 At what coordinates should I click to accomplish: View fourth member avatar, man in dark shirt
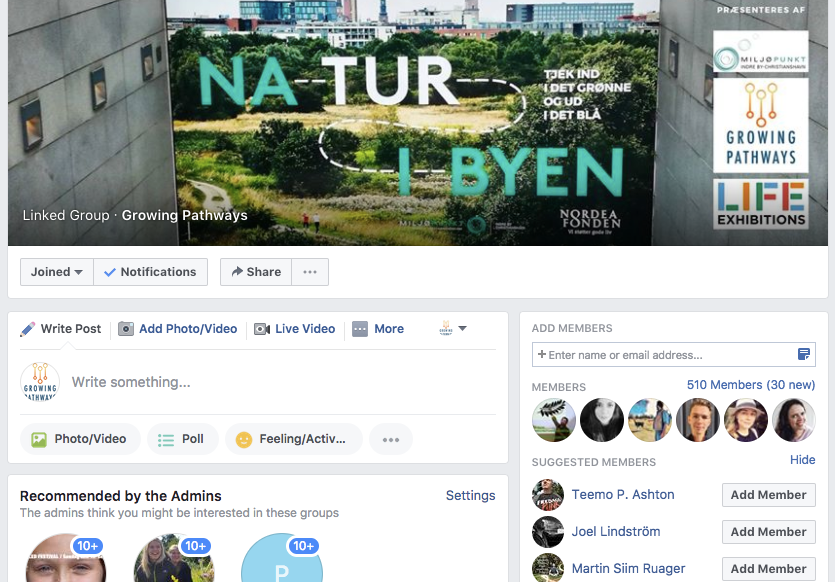pyautogui.click(x=698, y=420)
